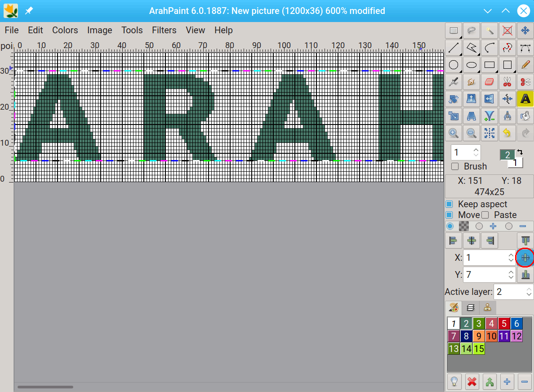Select the square drawing tool
This screenshot has height=392, width=534.
tap(507, 65)
